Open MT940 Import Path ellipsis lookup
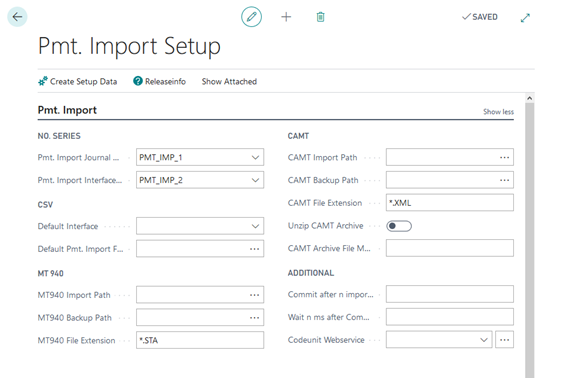This screenshot has height=378, width=573. 255,295
